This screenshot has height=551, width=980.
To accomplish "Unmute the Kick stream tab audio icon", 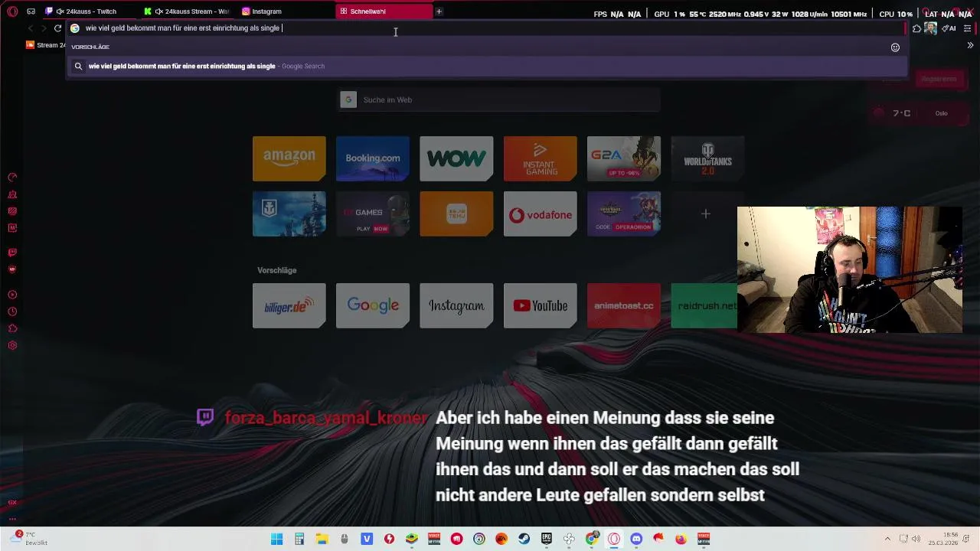I will [x=158, y=11].
